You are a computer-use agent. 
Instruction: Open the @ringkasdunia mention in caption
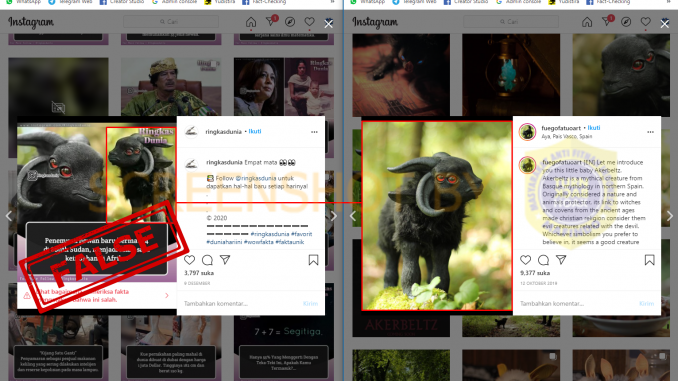pyautogui.click(x=259, y=178)
